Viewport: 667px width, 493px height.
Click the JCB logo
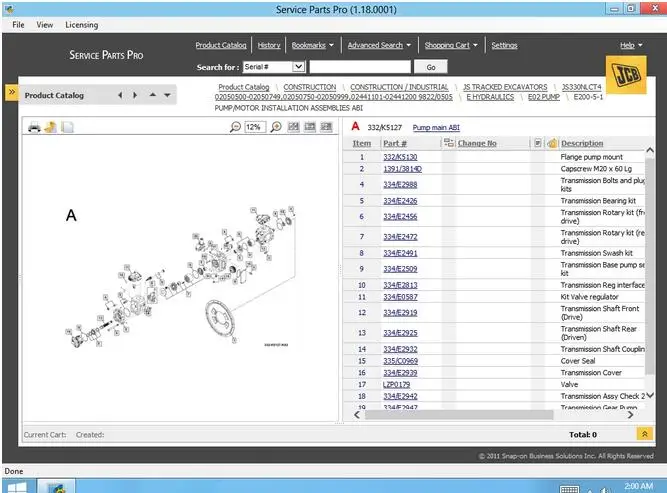tap(626, 75)
